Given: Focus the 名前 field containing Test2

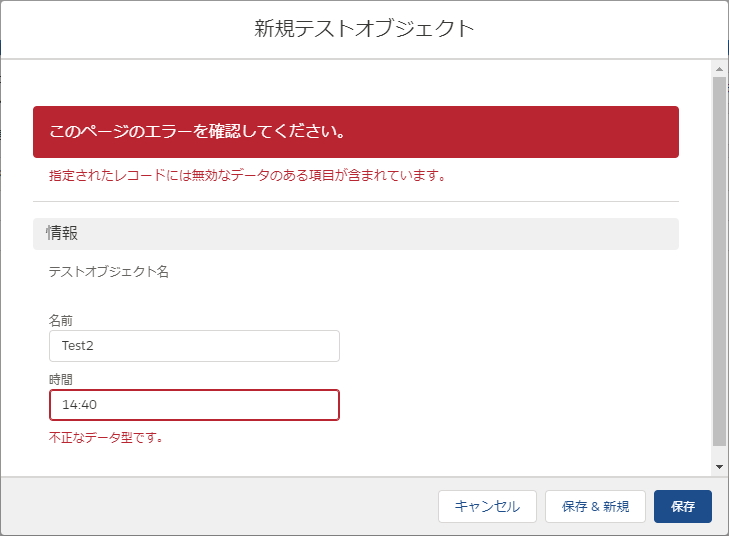Looking at the screenshot, I should [194, 346].
